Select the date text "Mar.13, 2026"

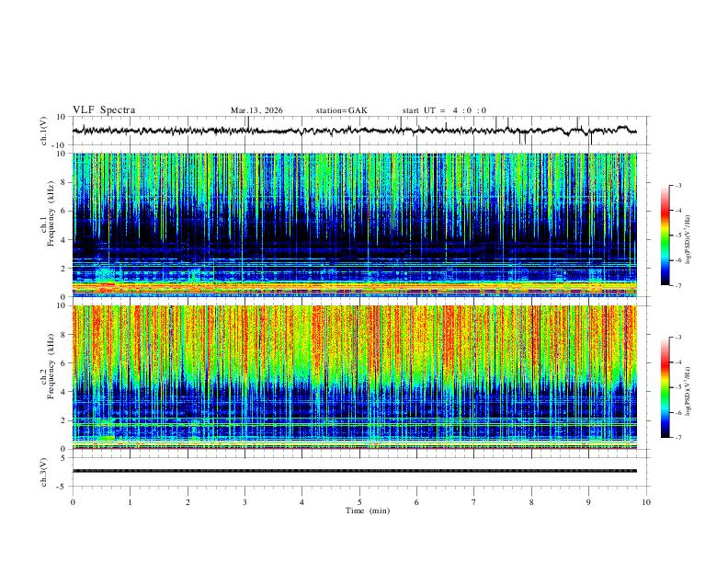click(x=256, y=110)
